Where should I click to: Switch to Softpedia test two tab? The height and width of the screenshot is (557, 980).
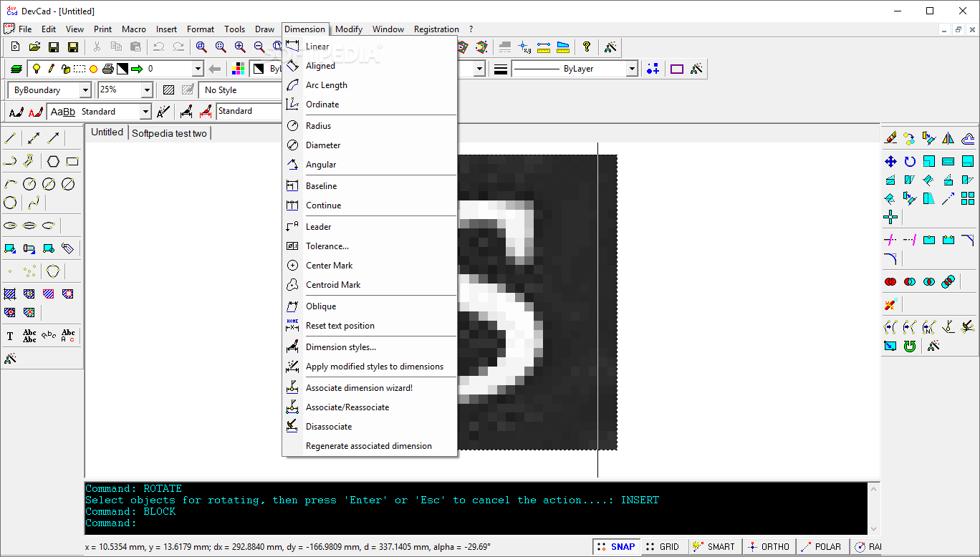pyautogui.click(x=169, y=133)
